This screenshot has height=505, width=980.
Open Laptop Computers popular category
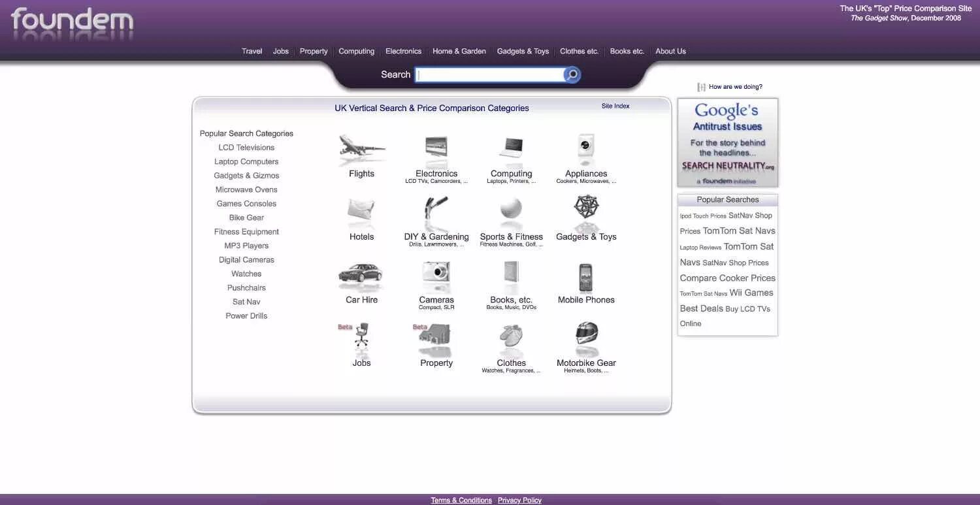click(x=246, y=162)
